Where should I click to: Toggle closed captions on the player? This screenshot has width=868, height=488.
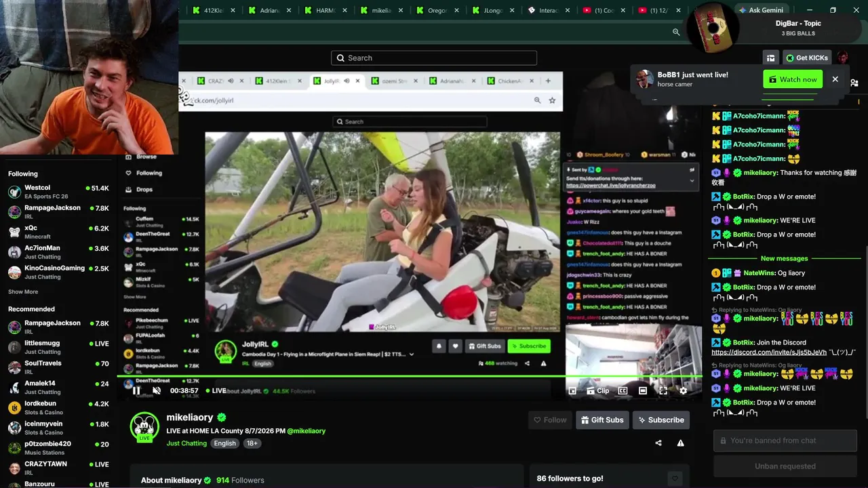pos(623,390)
